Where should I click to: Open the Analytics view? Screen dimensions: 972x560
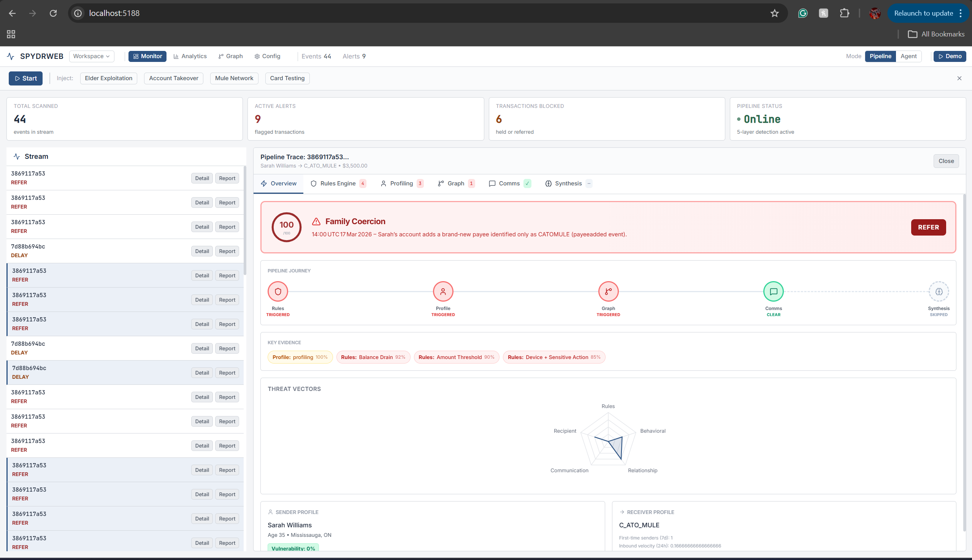pyautogui.click(x=190, y=56)
